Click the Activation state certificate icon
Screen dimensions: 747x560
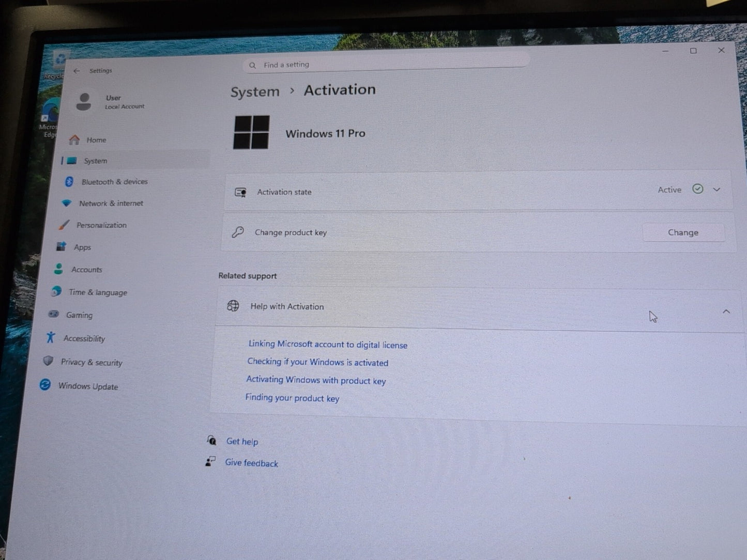coord(240,192)
